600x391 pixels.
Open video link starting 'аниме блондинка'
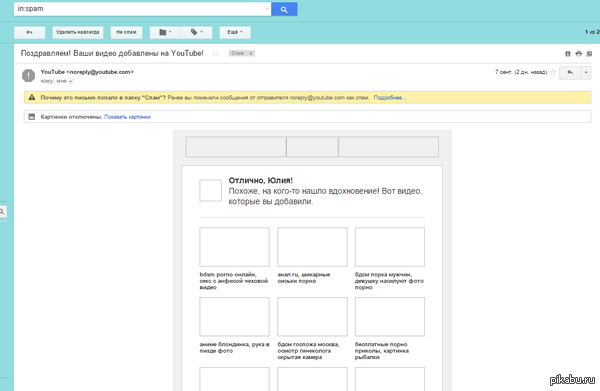pos(234,348)
